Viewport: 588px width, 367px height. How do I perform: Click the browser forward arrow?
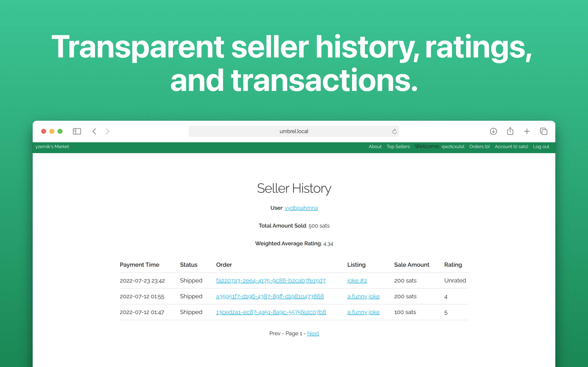(108, 131)
